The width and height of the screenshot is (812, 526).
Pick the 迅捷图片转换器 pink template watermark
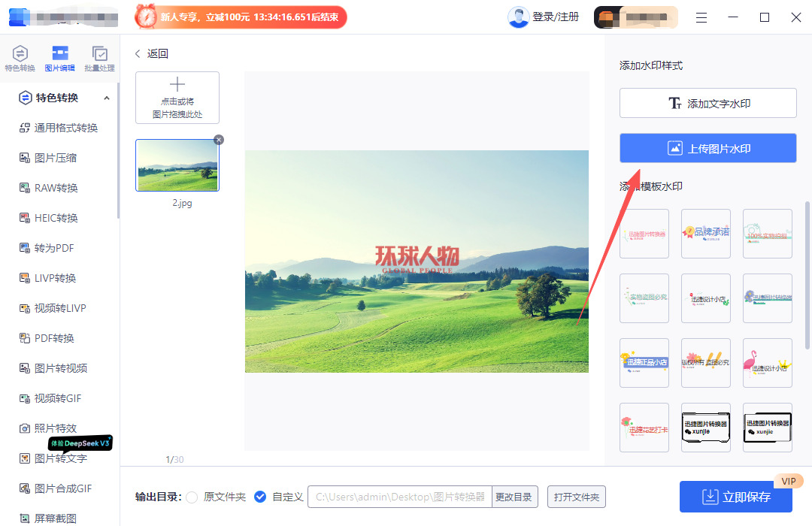(x=644, y=234)
